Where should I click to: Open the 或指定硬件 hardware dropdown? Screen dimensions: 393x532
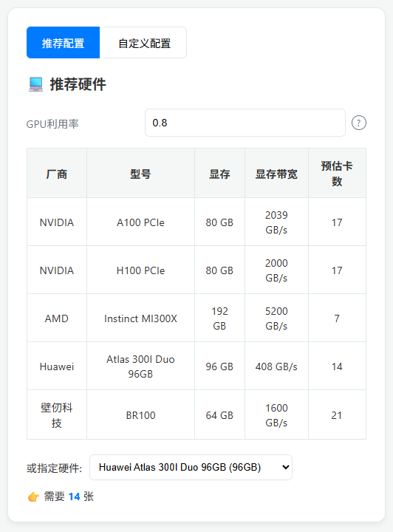coord(191,468)
